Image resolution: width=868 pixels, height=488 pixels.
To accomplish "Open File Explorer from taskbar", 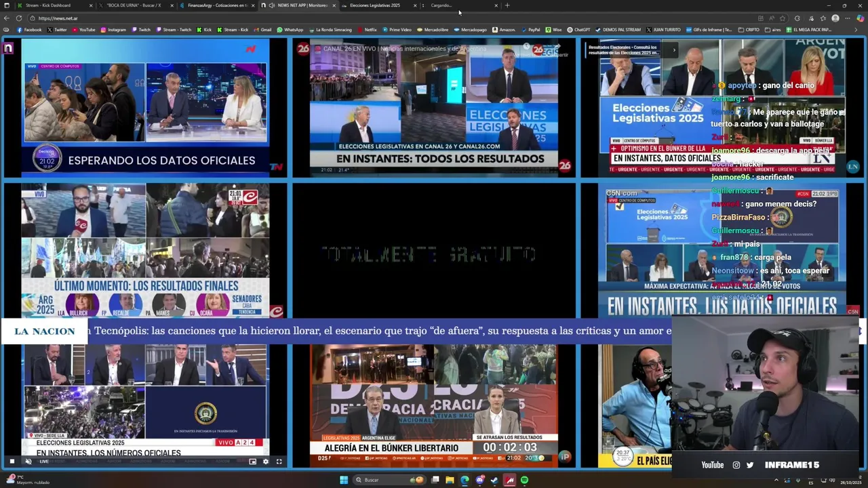I will coord(449,480).
